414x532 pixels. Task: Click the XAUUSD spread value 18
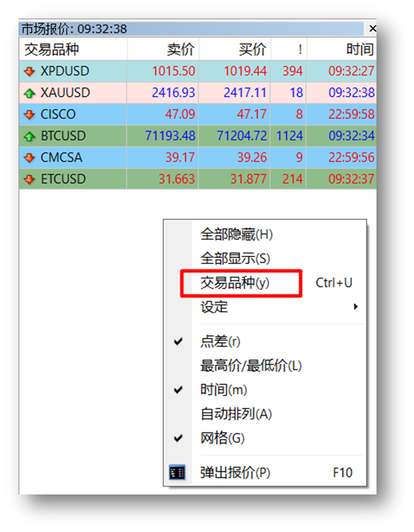click(x=296, y=93)
